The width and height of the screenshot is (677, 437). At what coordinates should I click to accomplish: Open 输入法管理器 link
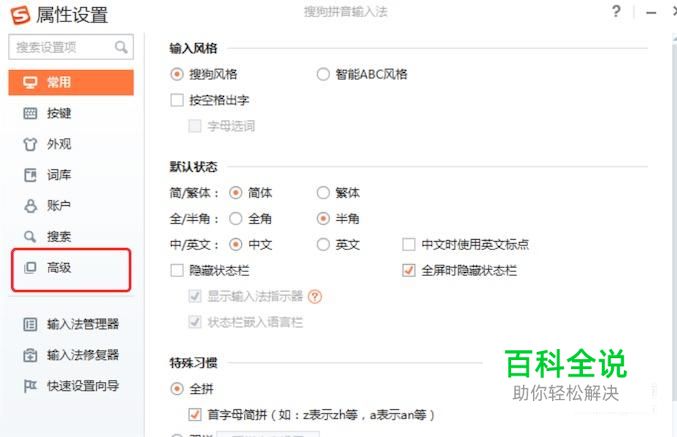(x=83, y=324)
